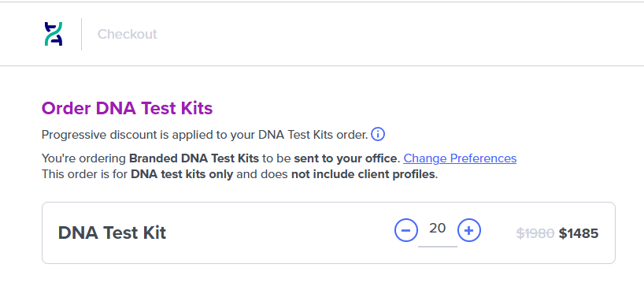The height and width of the screenshot is (294, 644).
Task: Click the You're ordering sentence start
Action: pos(83,158)
